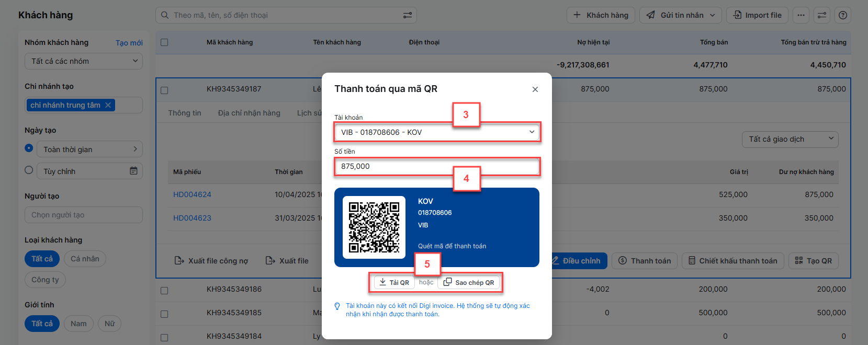
Task: Click the Xuất file button
Action: (x=287, y=261)
